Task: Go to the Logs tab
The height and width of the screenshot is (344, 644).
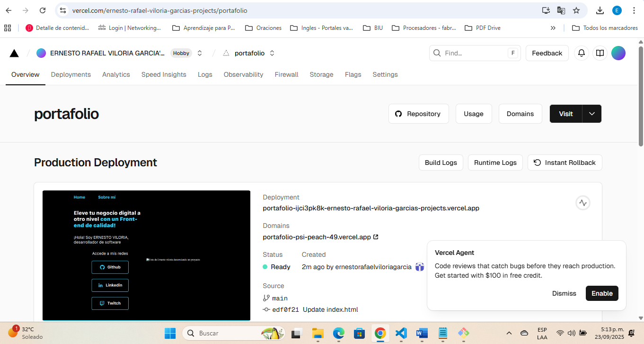Action: tap(205, 74)
